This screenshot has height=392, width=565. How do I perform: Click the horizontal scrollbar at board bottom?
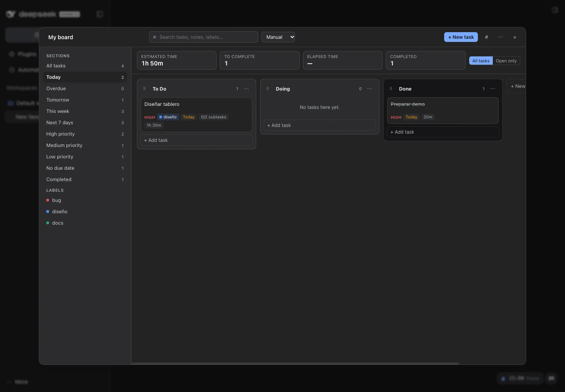(x=295, y=363)
